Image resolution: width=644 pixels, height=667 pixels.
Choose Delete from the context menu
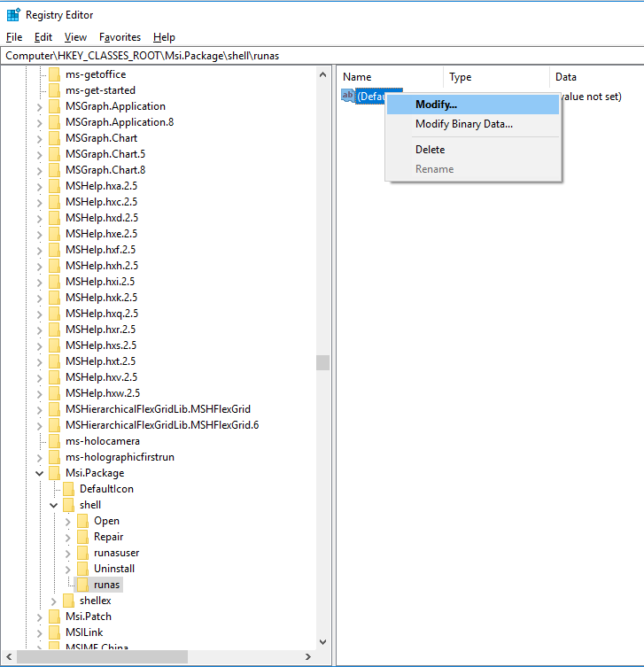(x=430, y=150)
